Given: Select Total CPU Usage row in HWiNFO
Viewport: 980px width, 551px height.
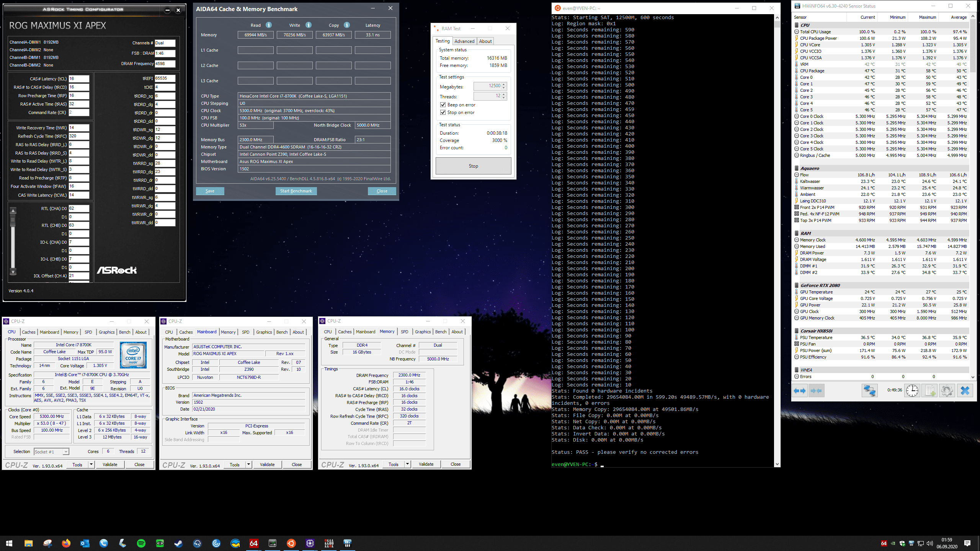Looking at the screenshot, I should (880, 32).
